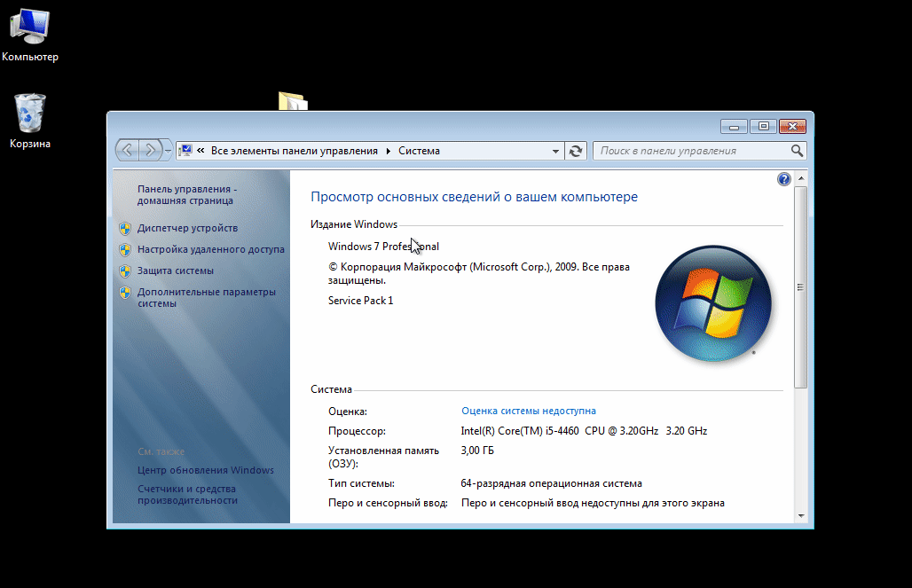Click the Оценка системы недоступна link
The height and width of the screenshot is (588, 912).
click(528, 411)
